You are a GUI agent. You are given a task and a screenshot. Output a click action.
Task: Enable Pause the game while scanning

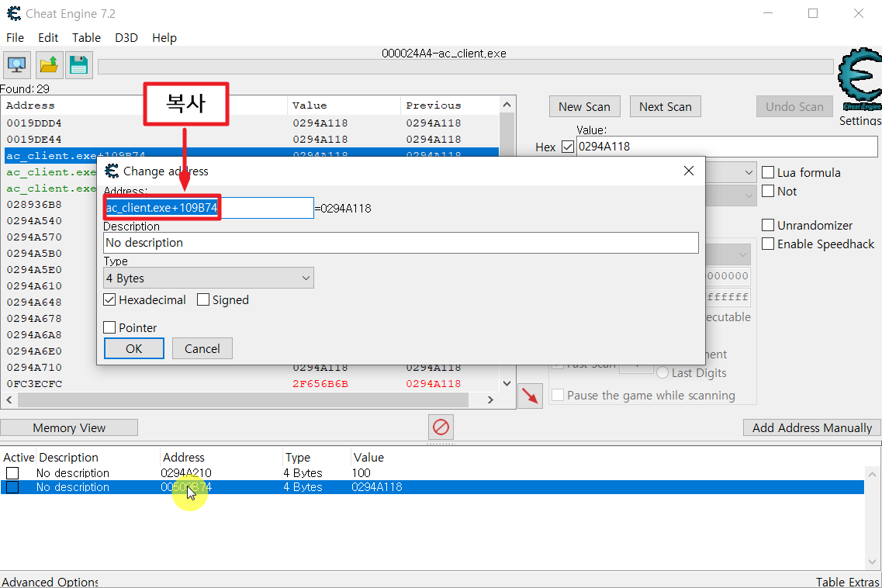(558, 395)
